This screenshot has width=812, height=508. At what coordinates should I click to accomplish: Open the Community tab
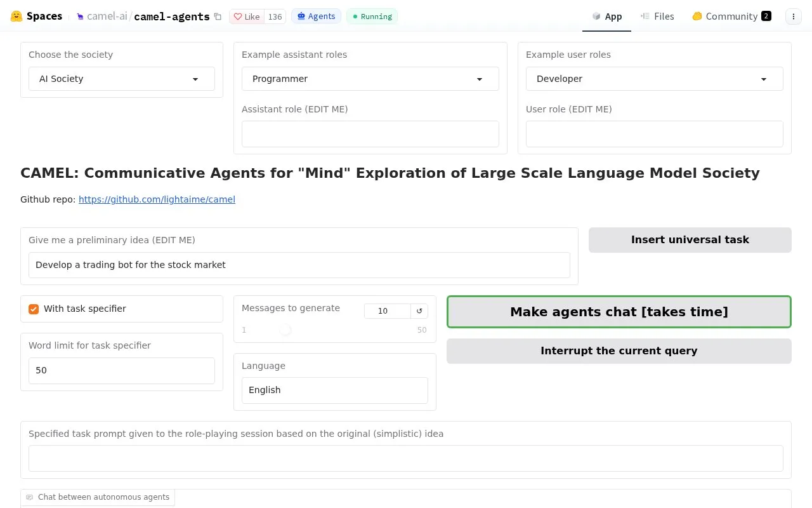coord(731,17)
